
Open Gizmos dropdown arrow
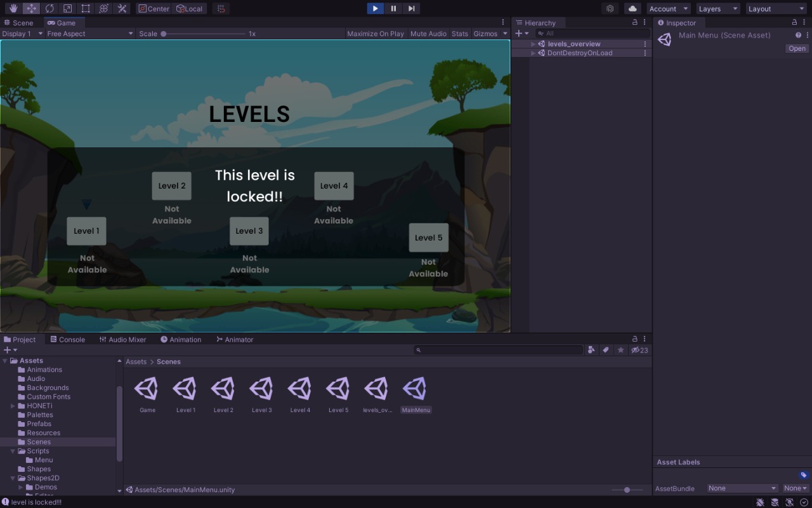click(505, 34)
